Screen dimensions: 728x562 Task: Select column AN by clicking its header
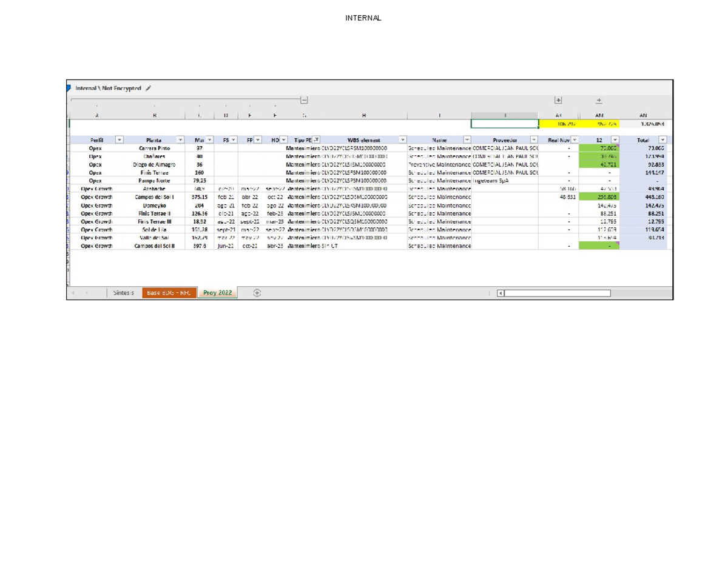pos(644,115)
